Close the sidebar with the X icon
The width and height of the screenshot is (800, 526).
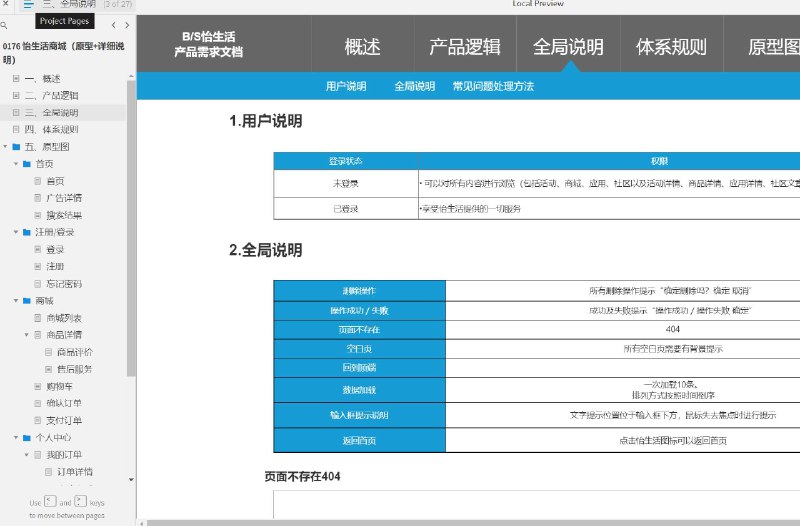(x=6, y=3)
